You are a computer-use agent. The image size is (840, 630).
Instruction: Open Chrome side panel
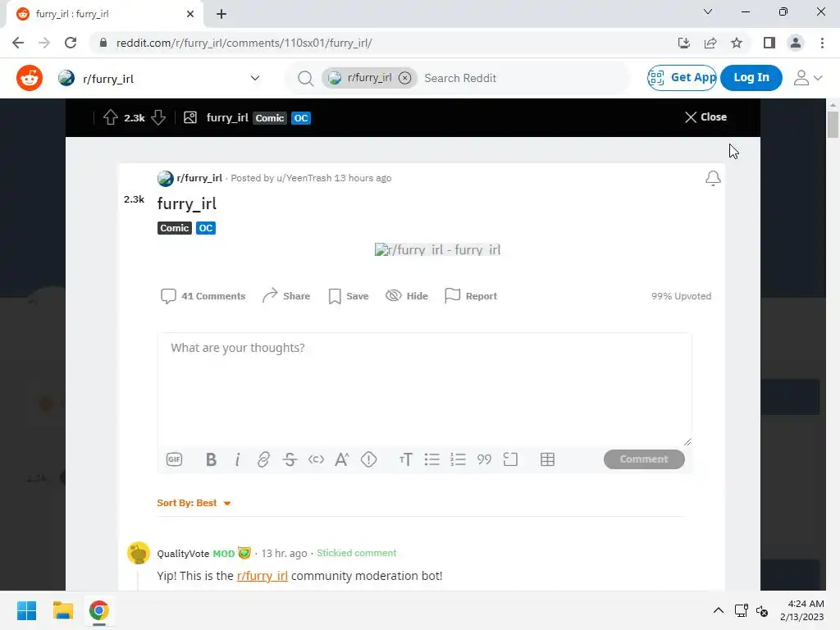tap(769, 43)
